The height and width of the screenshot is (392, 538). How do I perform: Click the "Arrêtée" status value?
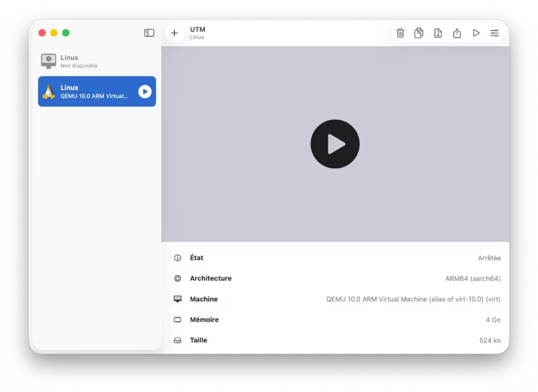(x=489, y=258)
